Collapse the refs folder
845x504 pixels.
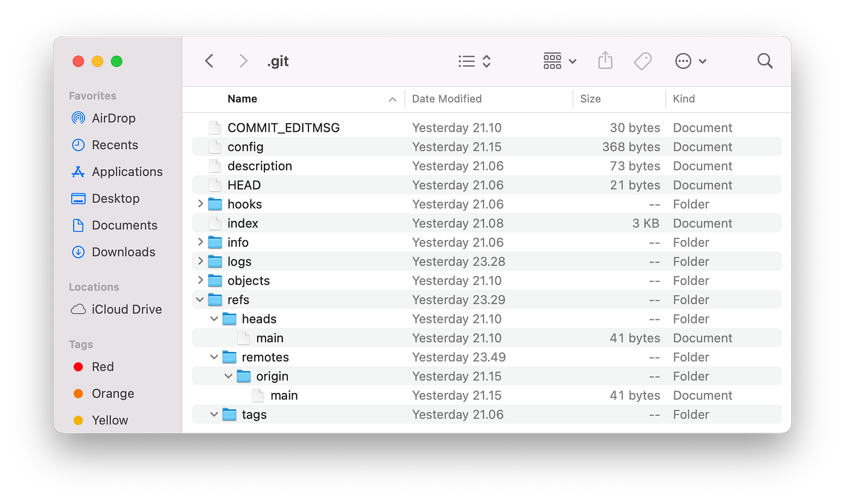200,299
